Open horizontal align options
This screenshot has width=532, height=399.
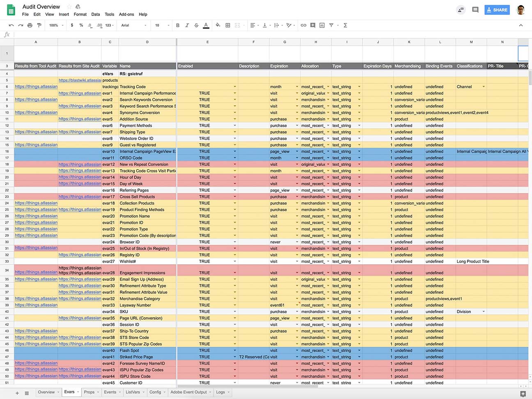[x=254, y=25]
